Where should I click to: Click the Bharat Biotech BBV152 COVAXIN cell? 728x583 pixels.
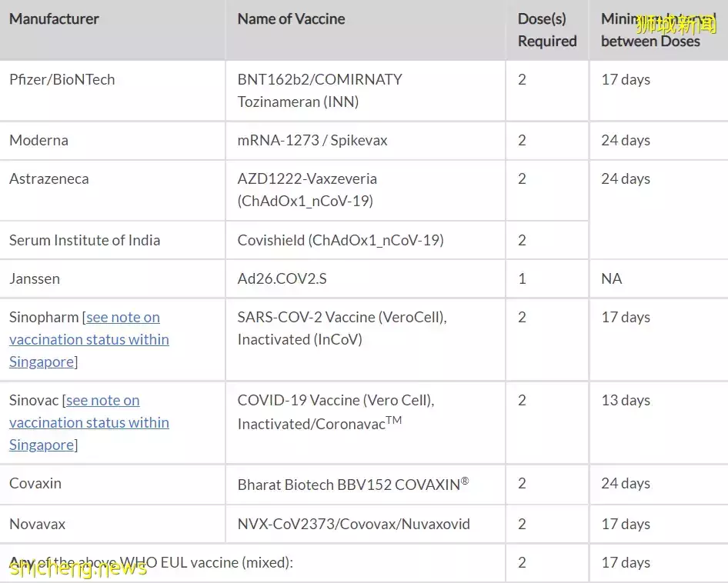click(352, 485)
